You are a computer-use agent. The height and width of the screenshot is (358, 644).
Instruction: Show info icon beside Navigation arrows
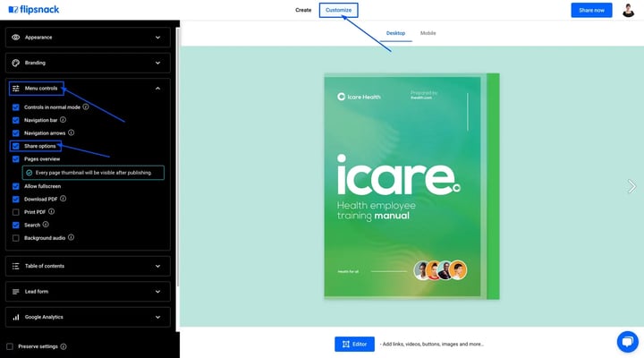[x=71, y=132]
